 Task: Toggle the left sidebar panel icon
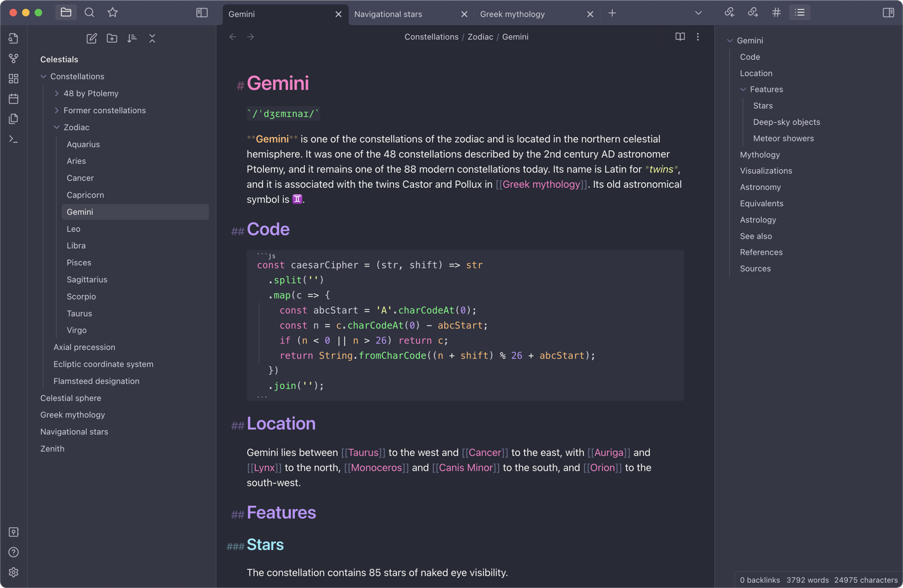202,13
